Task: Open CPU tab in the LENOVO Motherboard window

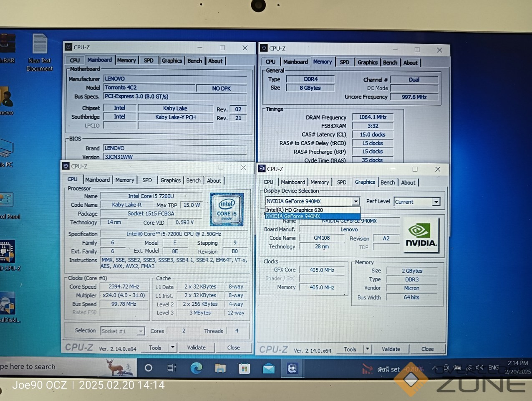Action: pyautogui.click(x=75, y=61)
